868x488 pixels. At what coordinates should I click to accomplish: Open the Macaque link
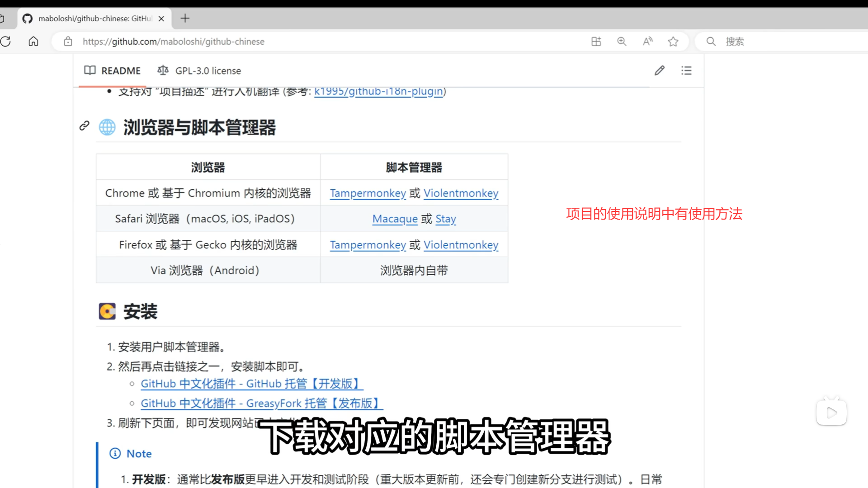[395, 219]
